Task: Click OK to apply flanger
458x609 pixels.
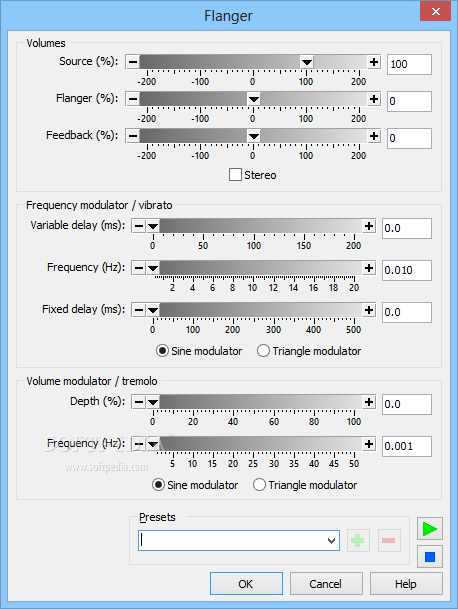Action: (x=246, y=583)
